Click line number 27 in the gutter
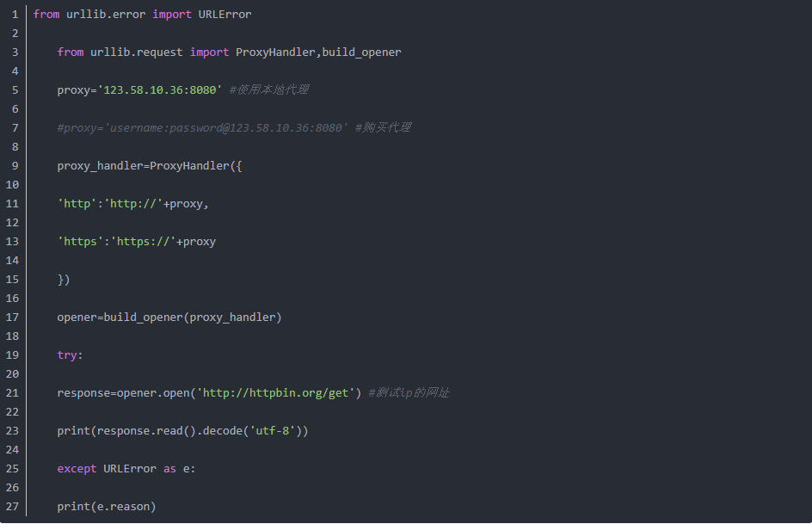 tap(12, 507)
